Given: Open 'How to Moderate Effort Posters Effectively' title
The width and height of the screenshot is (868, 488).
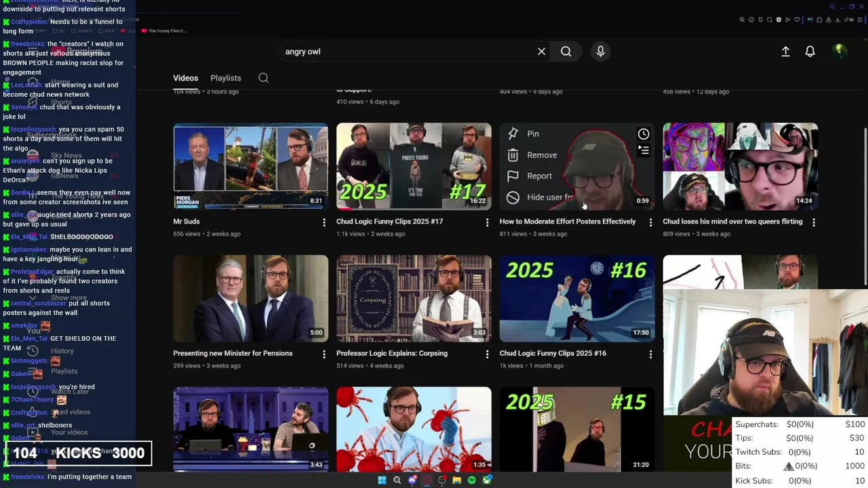Looking at the screenshot, I should 568,222.
